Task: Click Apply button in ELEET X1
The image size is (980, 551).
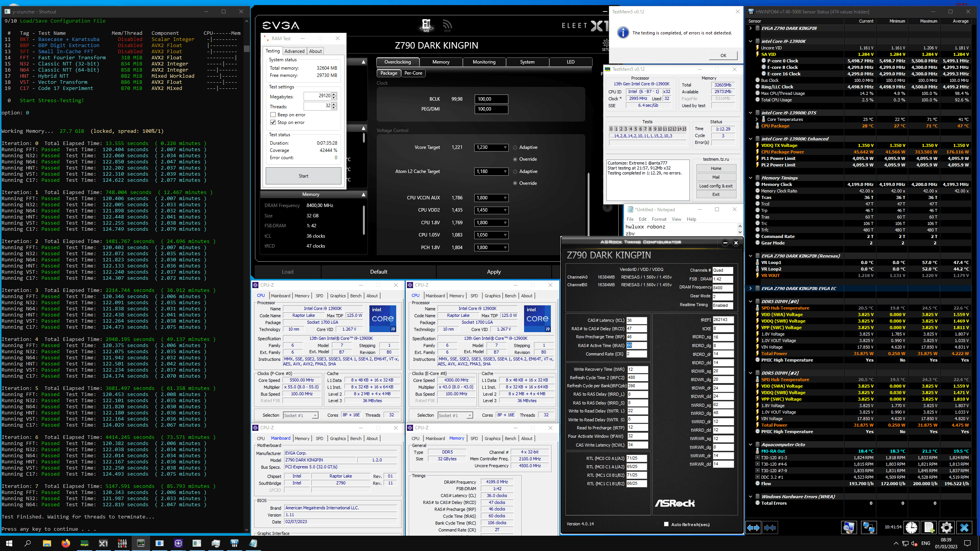Action: click(494, 272)
